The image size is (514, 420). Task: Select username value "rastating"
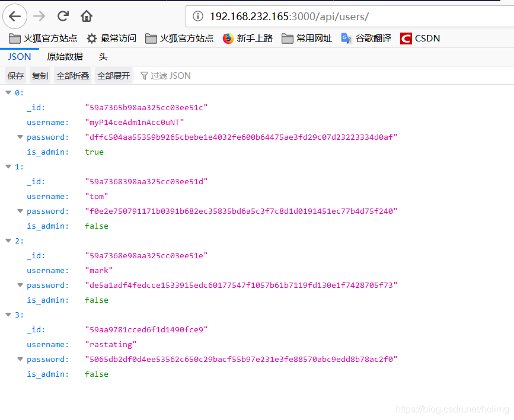click(110, 345)
